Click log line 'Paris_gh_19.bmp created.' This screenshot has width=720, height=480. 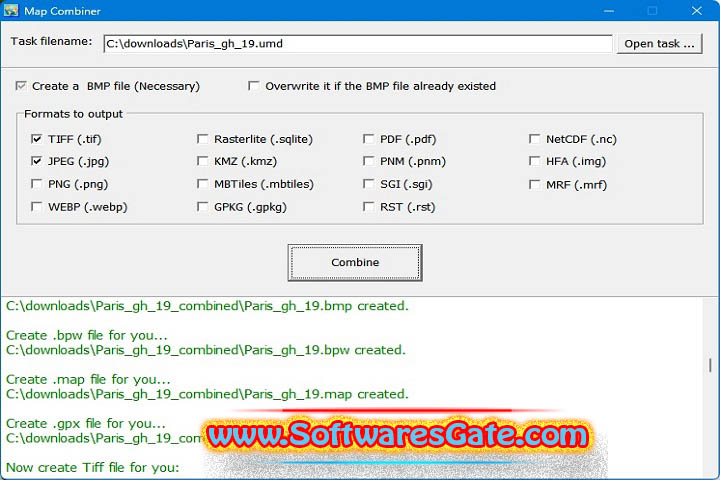pos(207,306)
